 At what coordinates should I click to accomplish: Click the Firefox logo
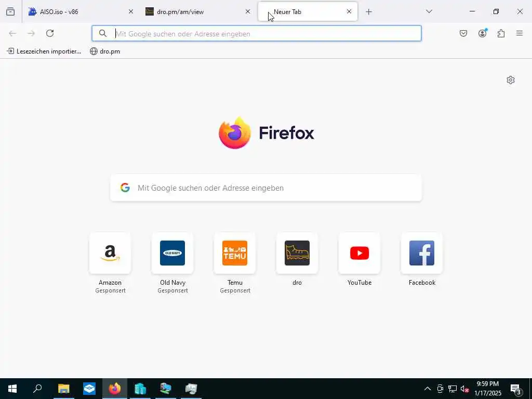pos(267,133)
